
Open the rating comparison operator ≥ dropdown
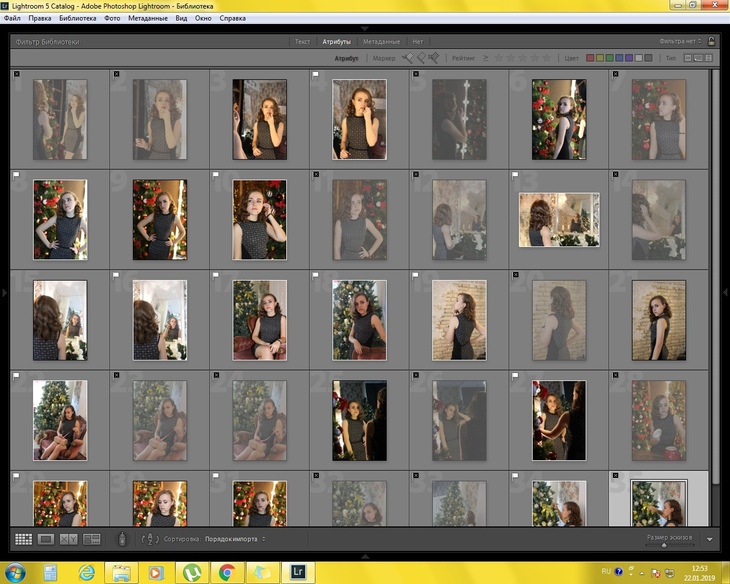(x=486, y=58)
